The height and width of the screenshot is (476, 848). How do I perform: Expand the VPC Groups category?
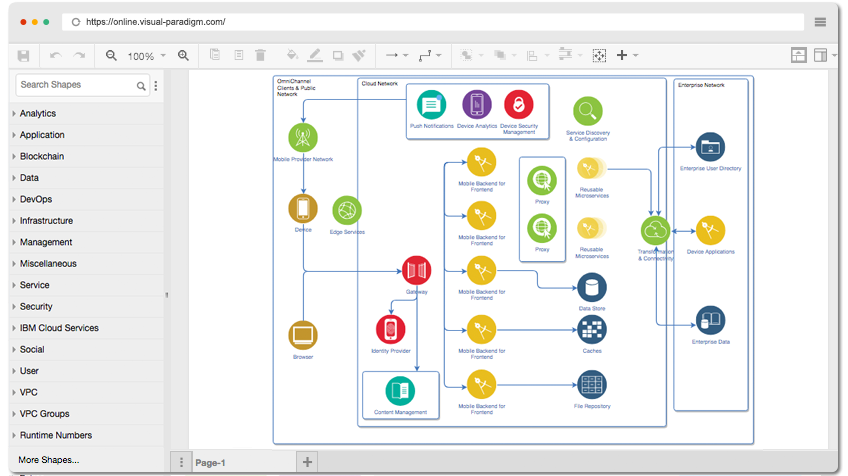pyautogui.click(x=87, y=414)
